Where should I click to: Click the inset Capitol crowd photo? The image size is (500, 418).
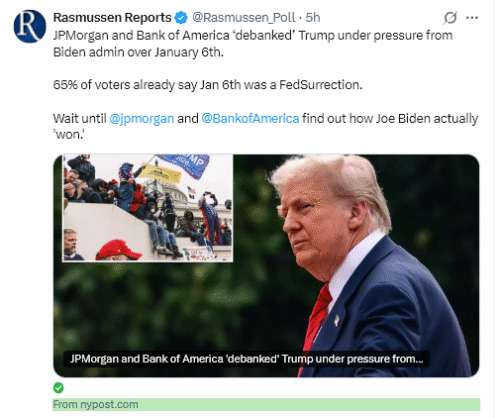click(148, 208)
